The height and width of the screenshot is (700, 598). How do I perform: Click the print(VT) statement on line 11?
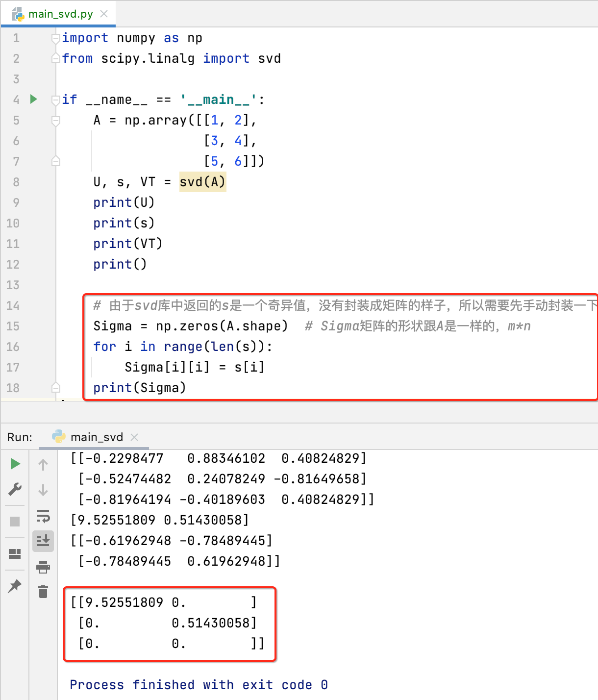128,244
